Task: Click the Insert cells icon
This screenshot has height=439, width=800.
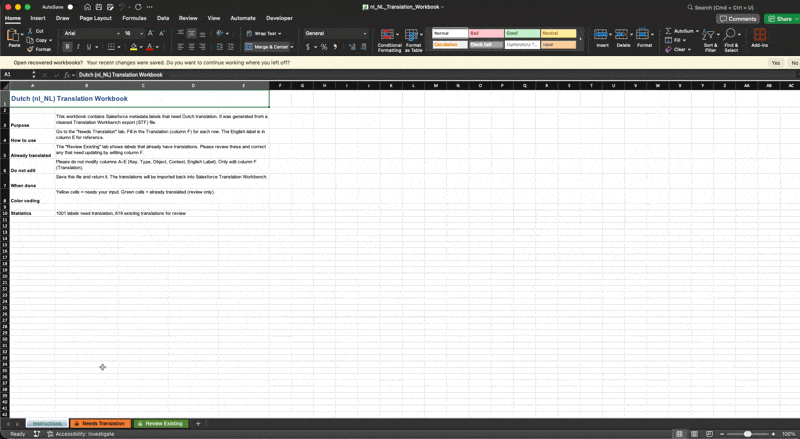Action: pos(601,35)
